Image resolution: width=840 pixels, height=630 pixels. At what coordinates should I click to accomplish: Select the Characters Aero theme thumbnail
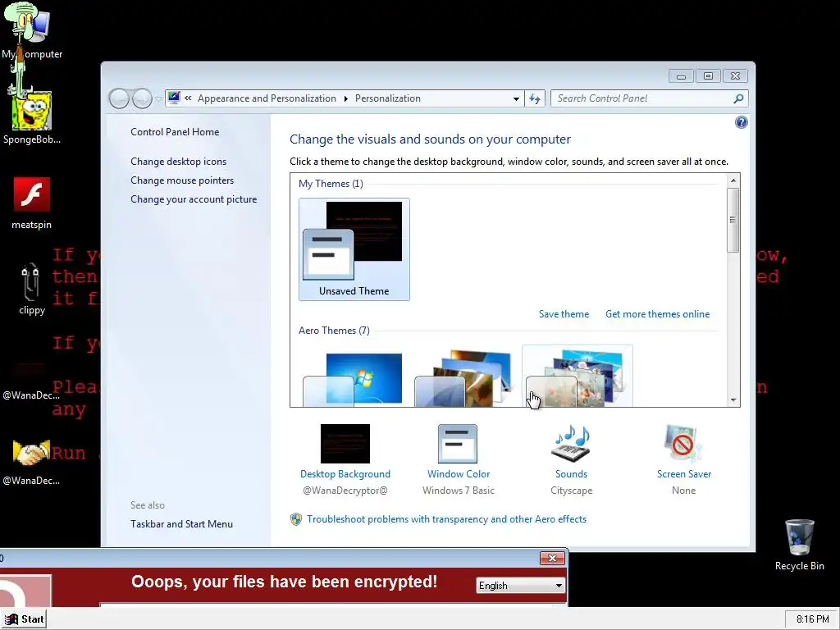click(577, 376)
